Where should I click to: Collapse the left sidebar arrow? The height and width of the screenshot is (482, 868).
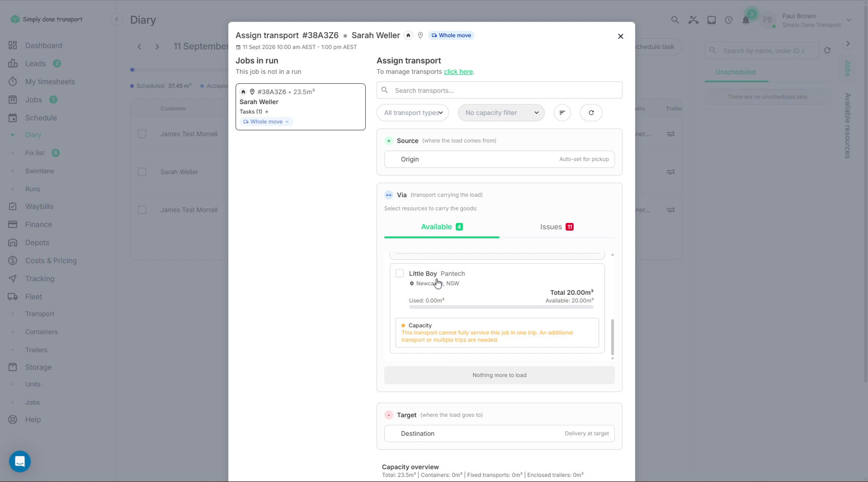coord(117,19)
